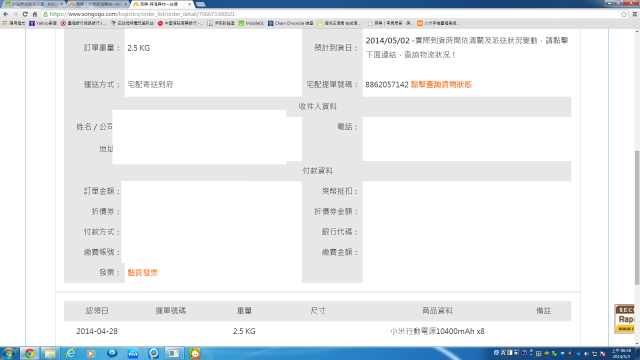Click the 商品資料 column header
This screenshot has height=360, width=640.
(437, 311)
